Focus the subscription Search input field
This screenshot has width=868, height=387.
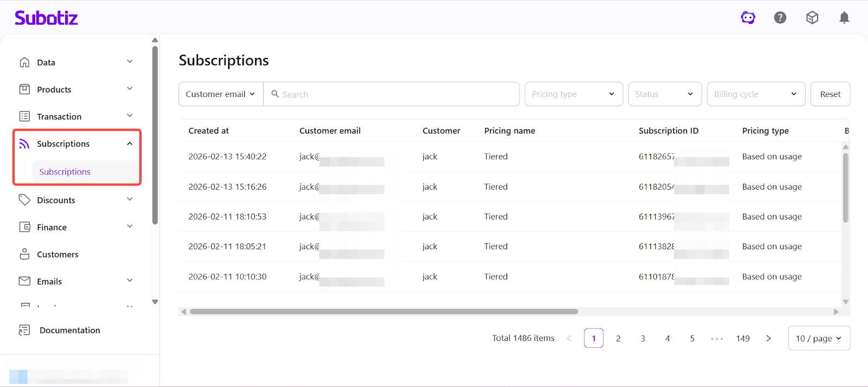pos(396,94)
